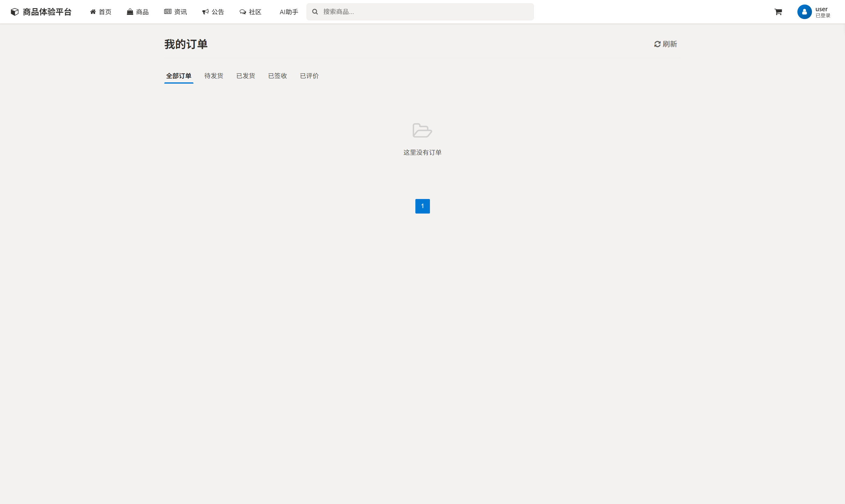Click the search magnifier icon
845x504 pixels.
click(315, 12)
